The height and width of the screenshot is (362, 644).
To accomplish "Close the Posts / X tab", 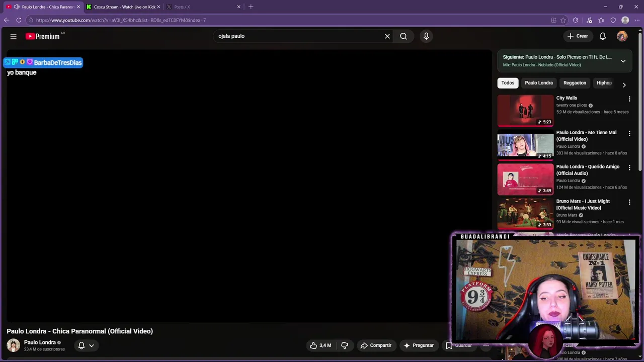I will tap(239, 7).
